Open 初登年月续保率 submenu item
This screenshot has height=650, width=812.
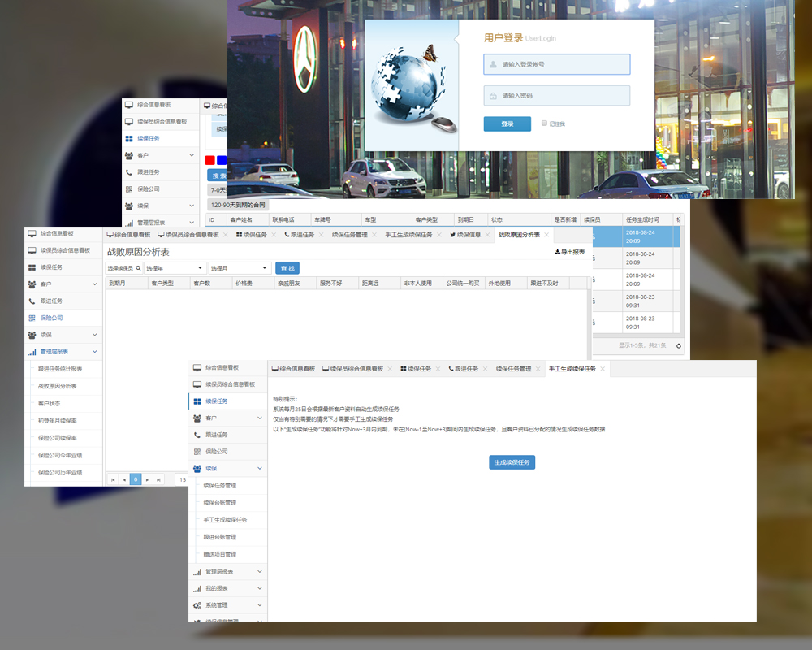(57, 421)
